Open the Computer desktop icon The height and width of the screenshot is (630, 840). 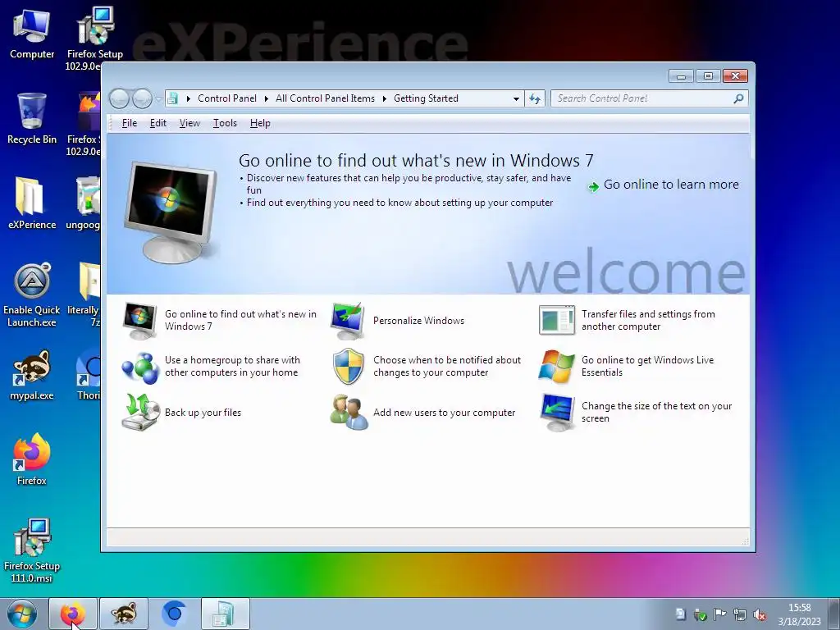pos(32,33)
